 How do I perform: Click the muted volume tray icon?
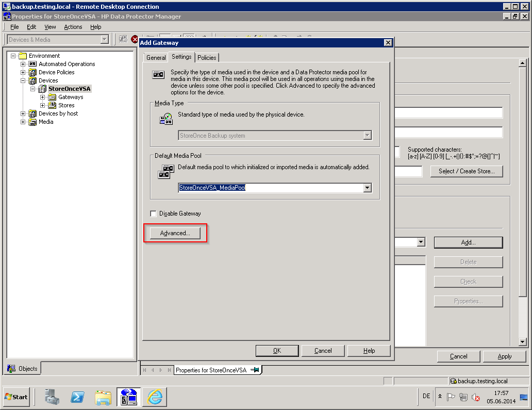pyautogui.click(x=476, y=397)
